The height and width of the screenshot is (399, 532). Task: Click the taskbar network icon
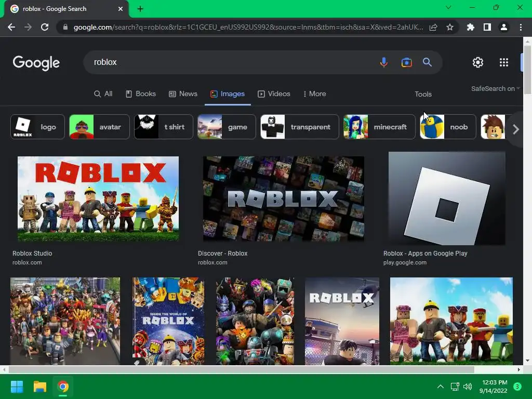[x=455, y=387]
